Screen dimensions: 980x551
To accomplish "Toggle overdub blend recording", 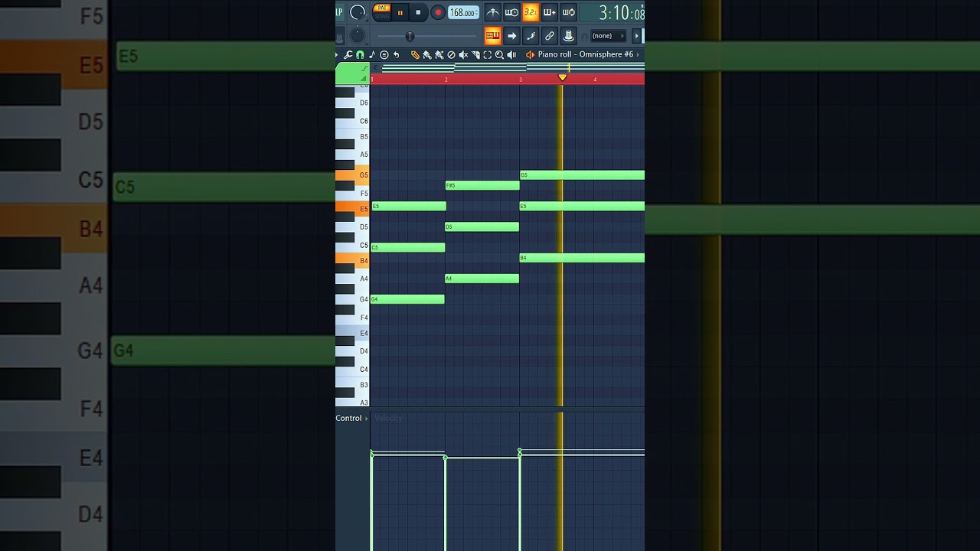I will pyautogui.click(x=550, y=12).
